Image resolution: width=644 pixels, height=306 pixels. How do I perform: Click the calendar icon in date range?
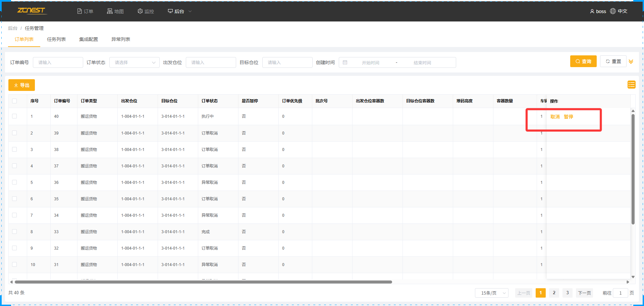tap(345, 62)
